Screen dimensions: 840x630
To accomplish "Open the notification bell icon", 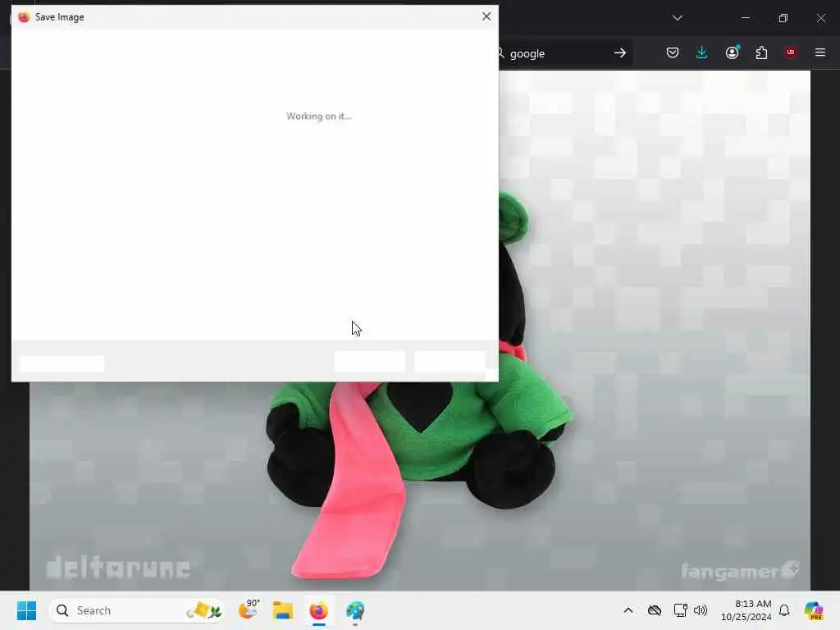I will click(784, 610).
